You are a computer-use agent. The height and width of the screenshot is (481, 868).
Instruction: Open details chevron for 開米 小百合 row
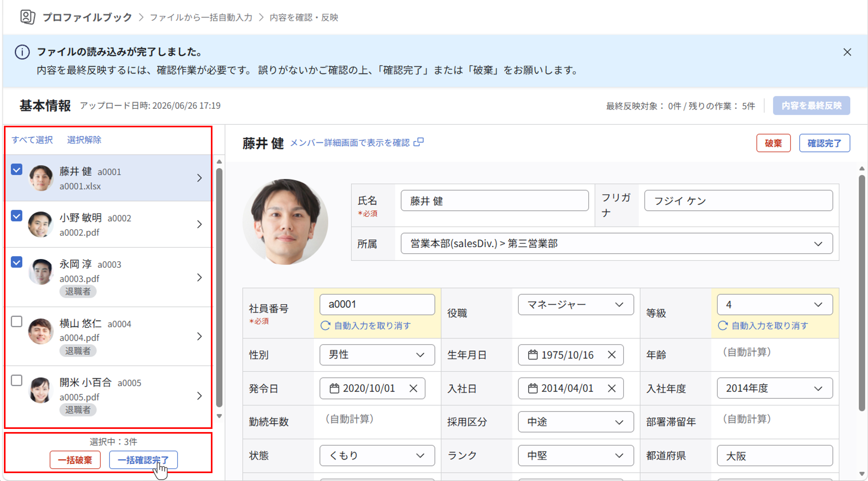point(199,396)
